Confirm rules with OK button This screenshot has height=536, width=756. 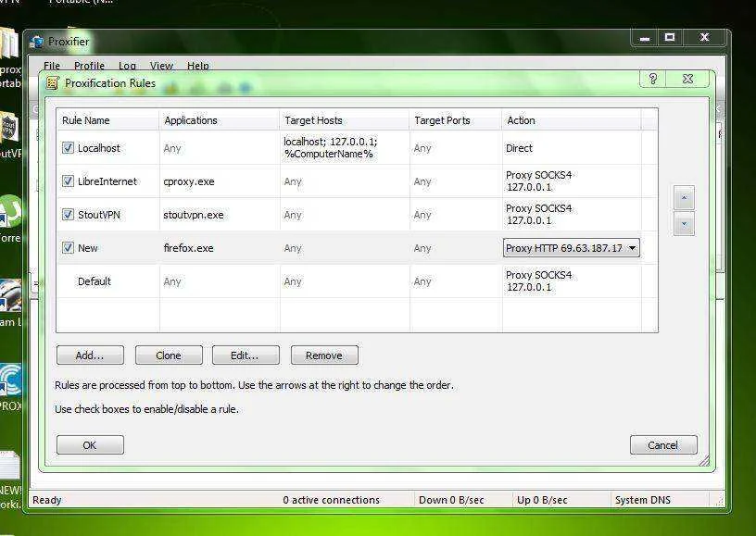click(x=90, y=445)
